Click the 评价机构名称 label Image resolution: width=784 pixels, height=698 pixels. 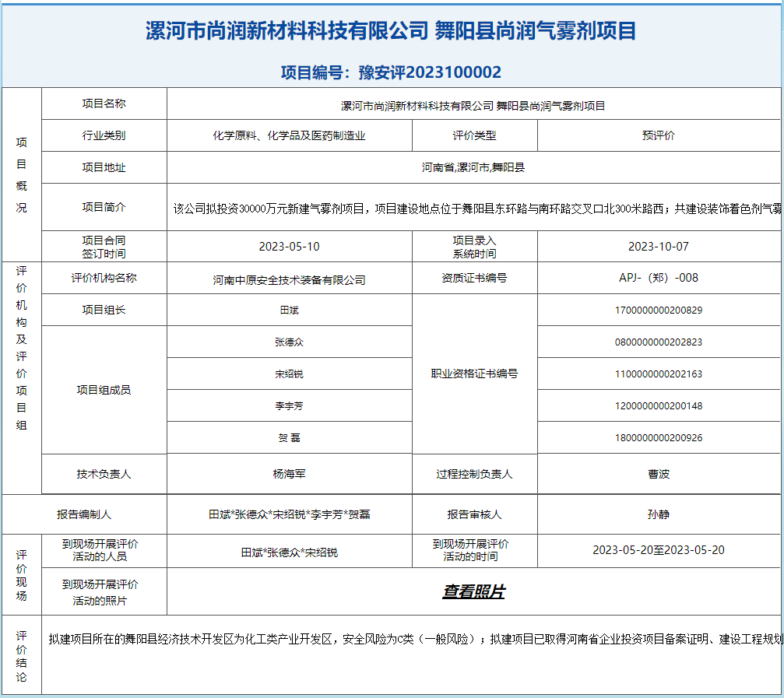[104, 278]
